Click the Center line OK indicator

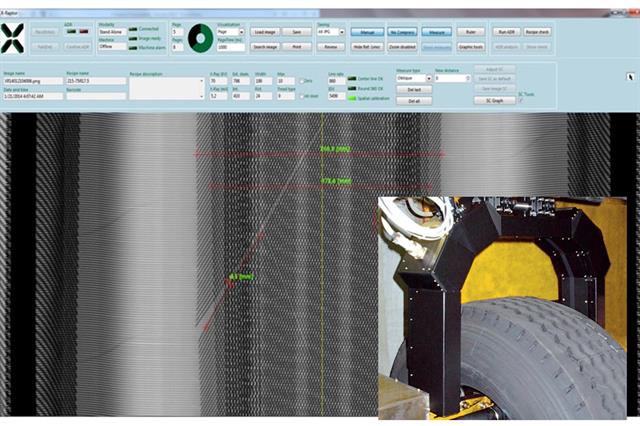coord(352,78)
